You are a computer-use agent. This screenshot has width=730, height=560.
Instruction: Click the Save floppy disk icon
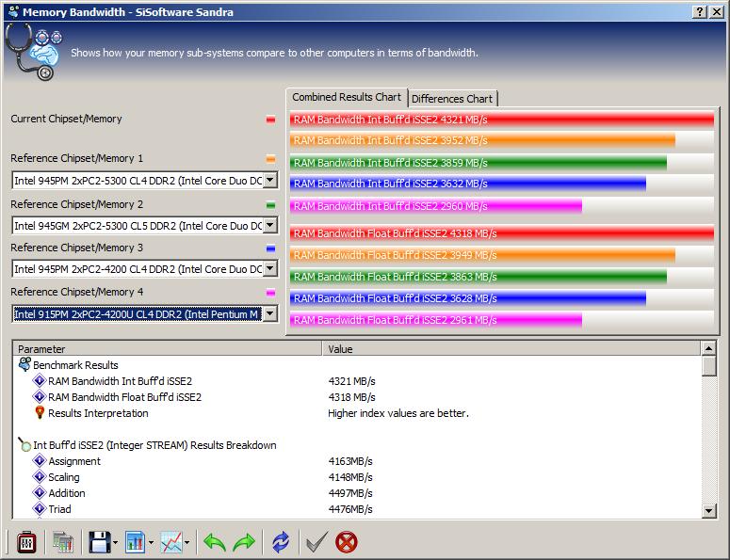(99, 542)
